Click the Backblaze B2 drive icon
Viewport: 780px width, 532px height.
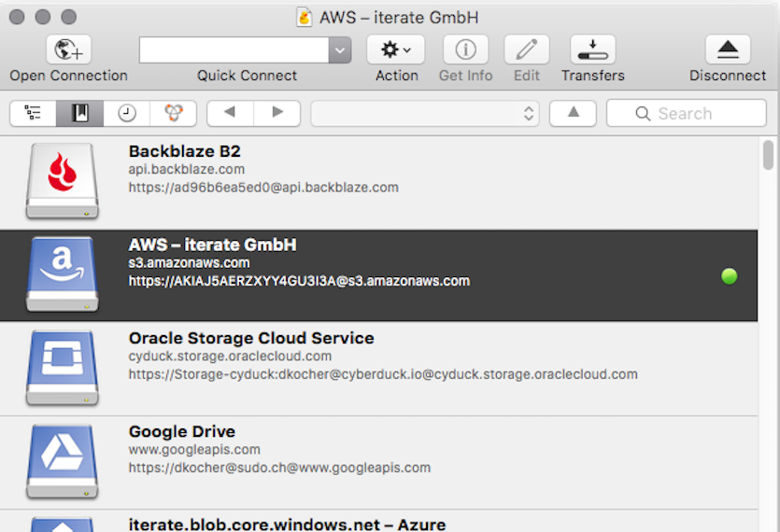coord(63,181)
